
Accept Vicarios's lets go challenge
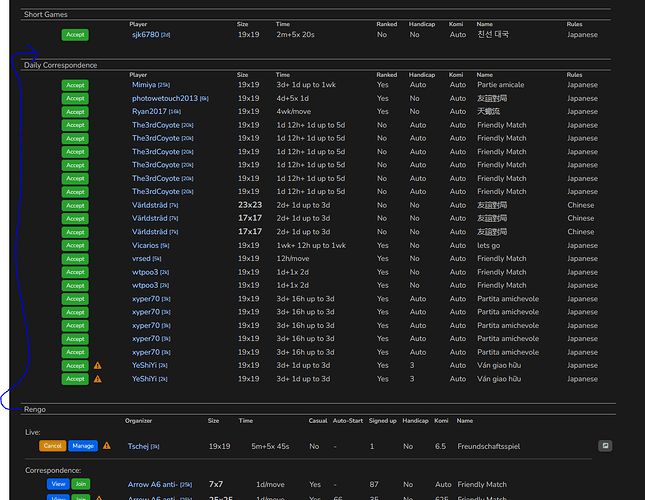[x=75, y=245]
